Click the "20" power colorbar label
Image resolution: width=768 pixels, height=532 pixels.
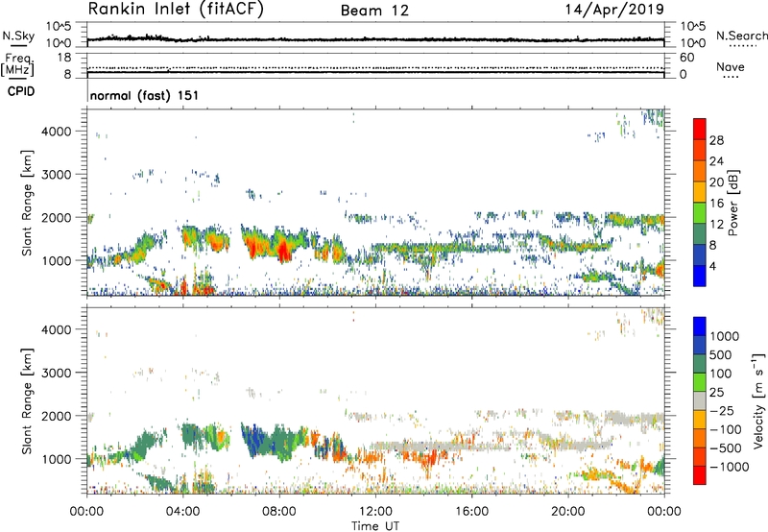pyautogui.click(x=716, y=182)
